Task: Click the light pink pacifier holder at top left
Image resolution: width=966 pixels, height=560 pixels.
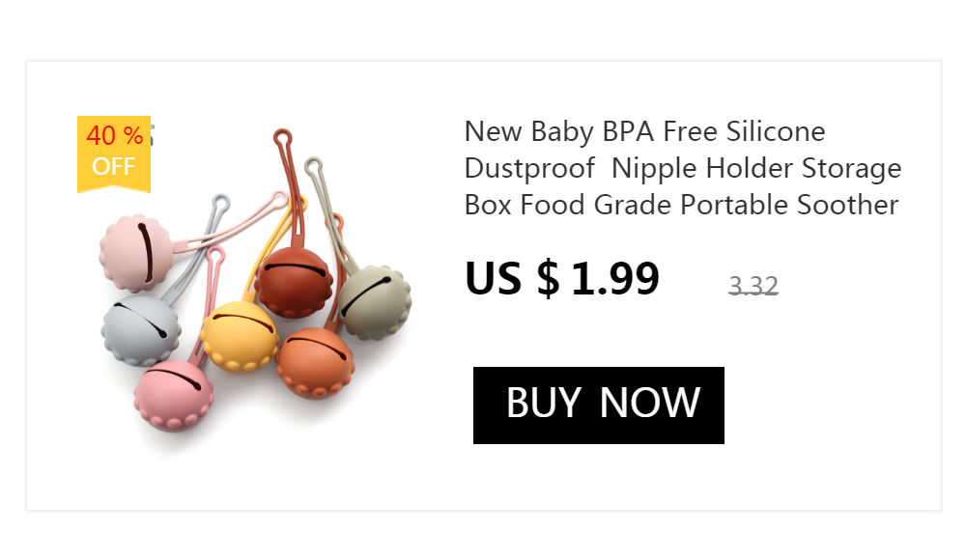Action: tap(137, 253)
